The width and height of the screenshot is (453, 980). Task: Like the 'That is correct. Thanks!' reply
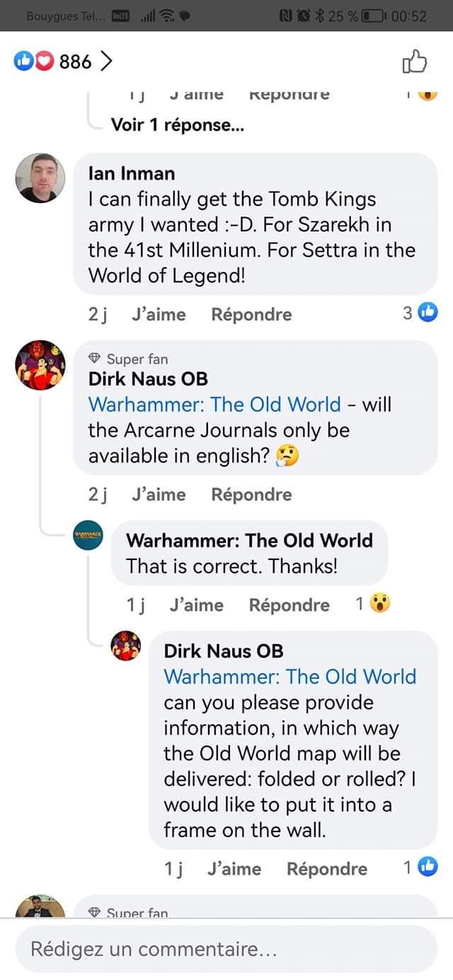coord(197,605)
